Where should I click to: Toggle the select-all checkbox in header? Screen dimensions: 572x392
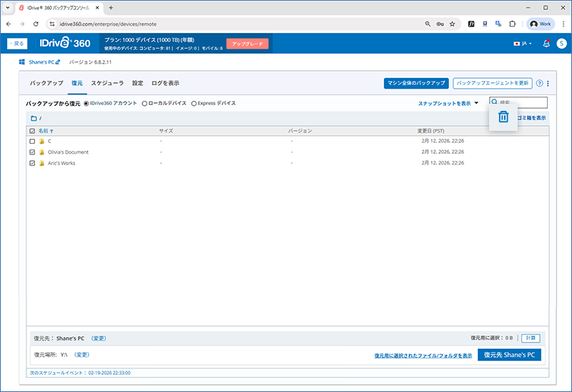pos(32,131)
